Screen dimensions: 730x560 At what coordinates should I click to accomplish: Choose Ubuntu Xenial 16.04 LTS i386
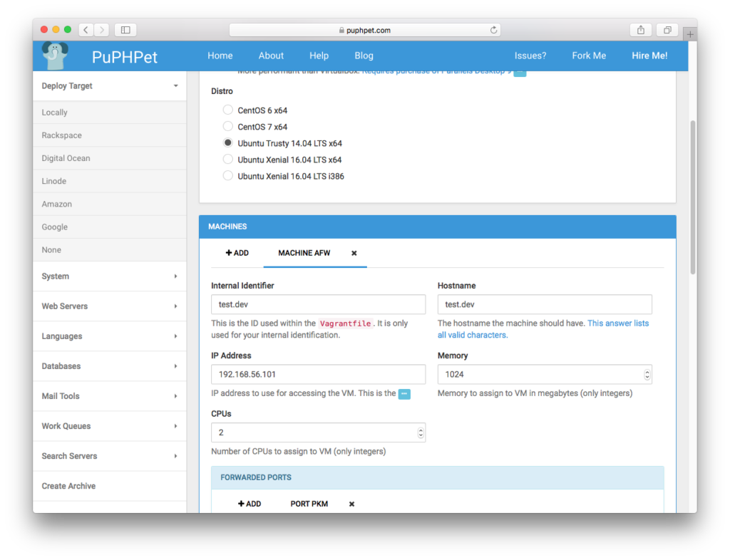227,175
